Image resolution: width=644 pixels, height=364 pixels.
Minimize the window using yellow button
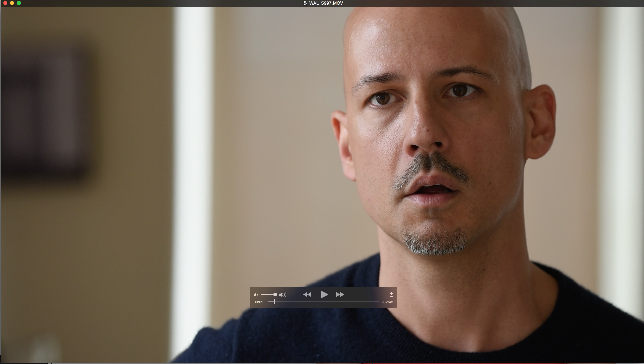pyautogui.click(x=12, y=3)
